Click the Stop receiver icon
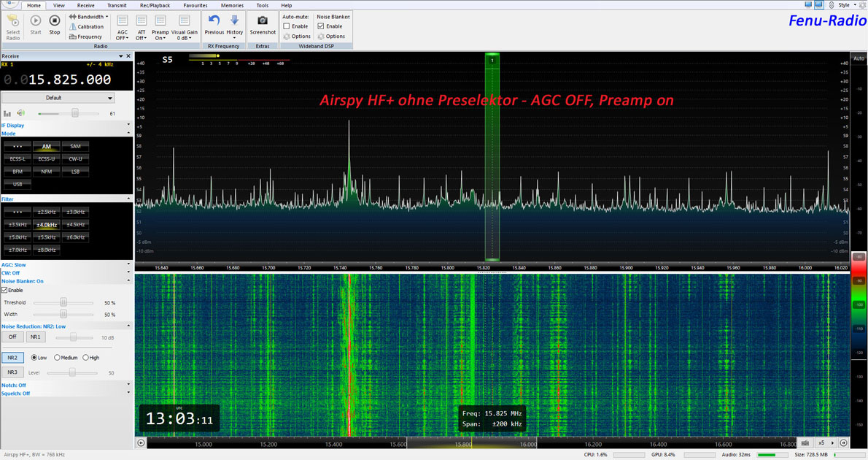Viewport: 868px width, 460px height. point(54,22)
